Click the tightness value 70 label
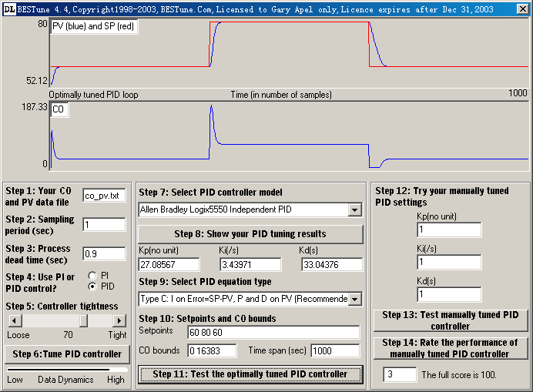 point(68,335)
